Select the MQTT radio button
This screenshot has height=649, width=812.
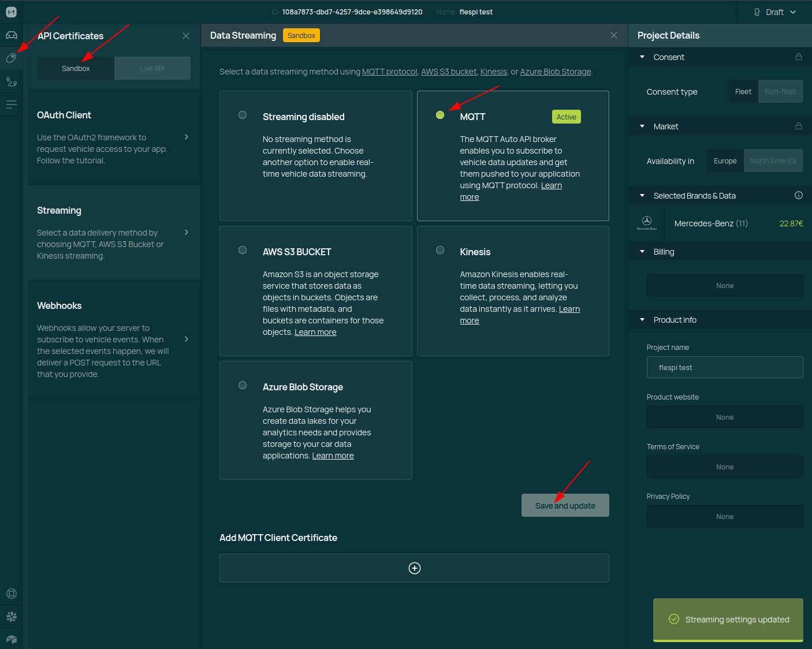coord(440,115)
